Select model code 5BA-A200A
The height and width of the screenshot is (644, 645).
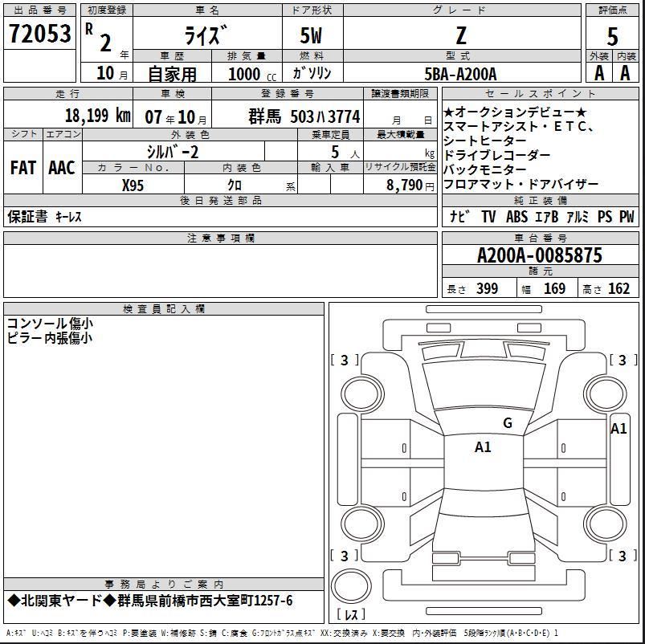pos(460,75)
